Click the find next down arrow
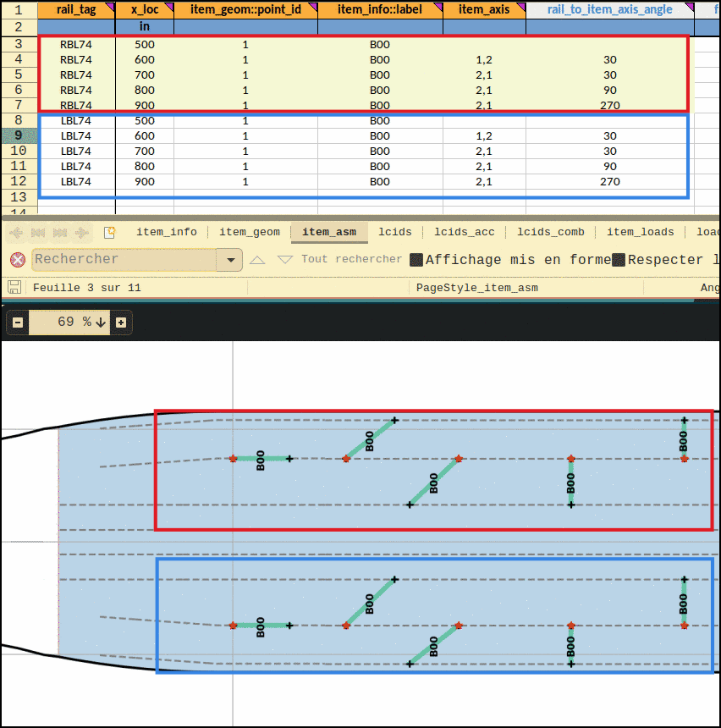Screen dimensions: 721x728 [x=285, y=260]
